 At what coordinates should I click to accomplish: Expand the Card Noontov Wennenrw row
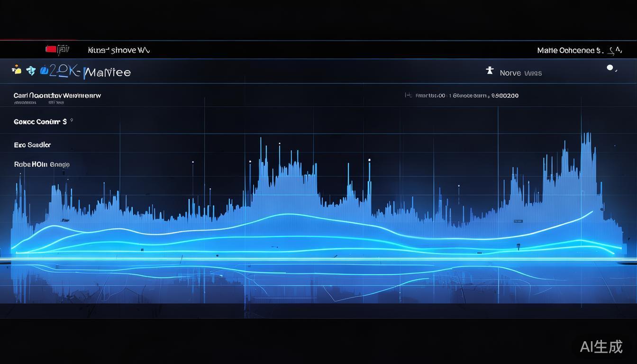coord(57,96)
